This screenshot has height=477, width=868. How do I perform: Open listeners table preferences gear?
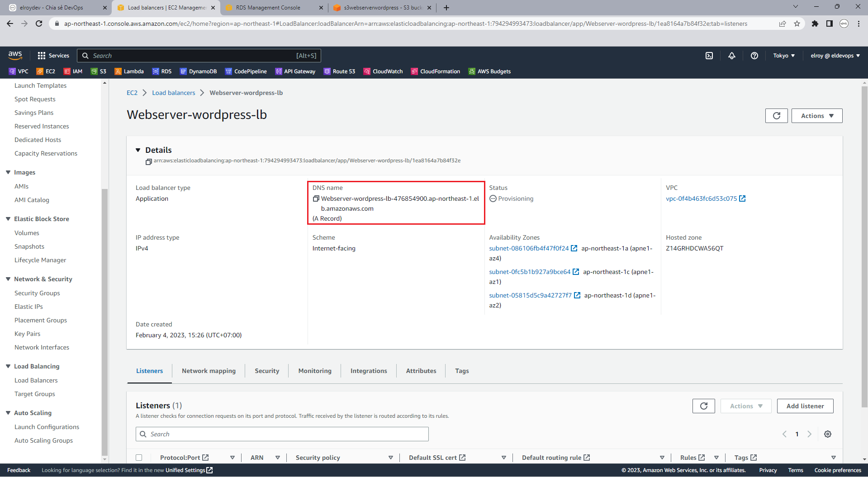pyautogui.click(x=828, y=434)
